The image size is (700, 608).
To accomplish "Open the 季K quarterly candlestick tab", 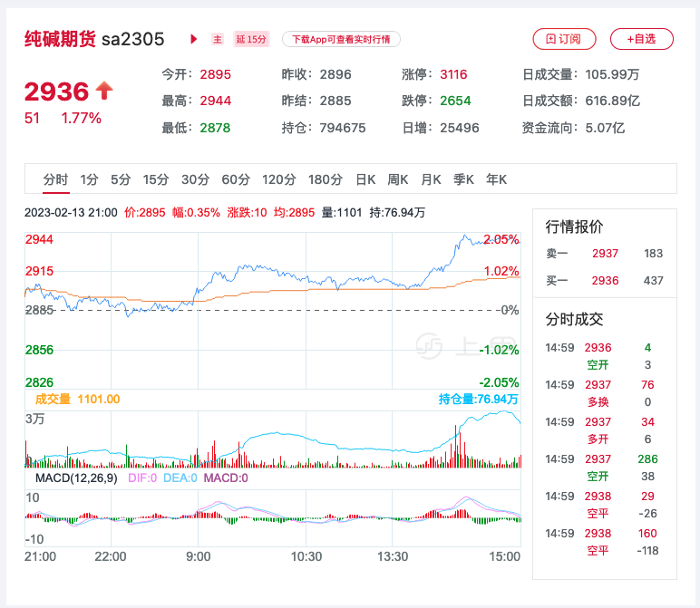I will [463, 179].
